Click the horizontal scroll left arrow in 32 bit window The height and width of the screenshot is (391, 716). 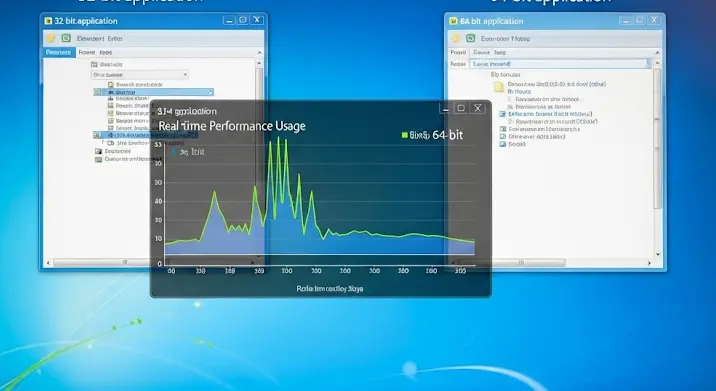[48, 263]
